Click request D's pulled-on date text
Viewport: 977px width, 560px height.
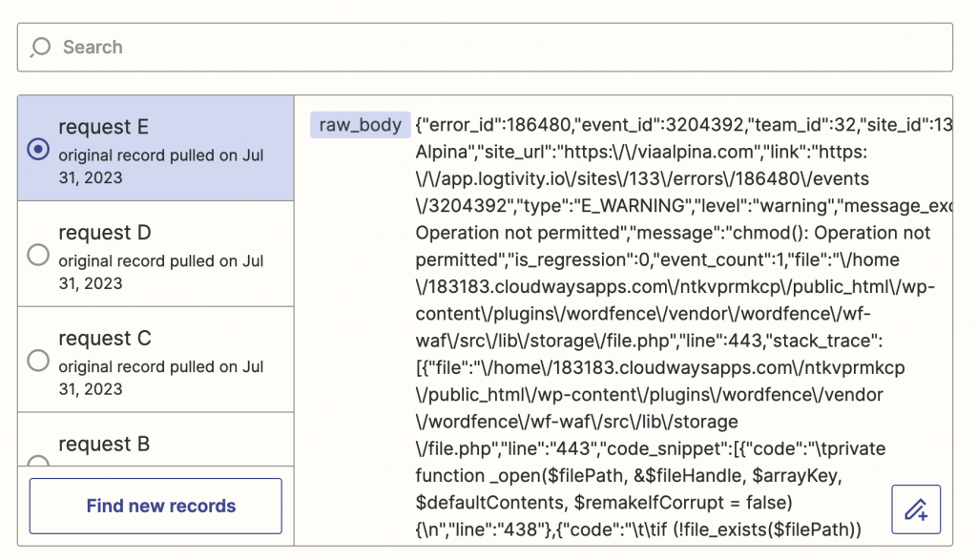point(160,272)
